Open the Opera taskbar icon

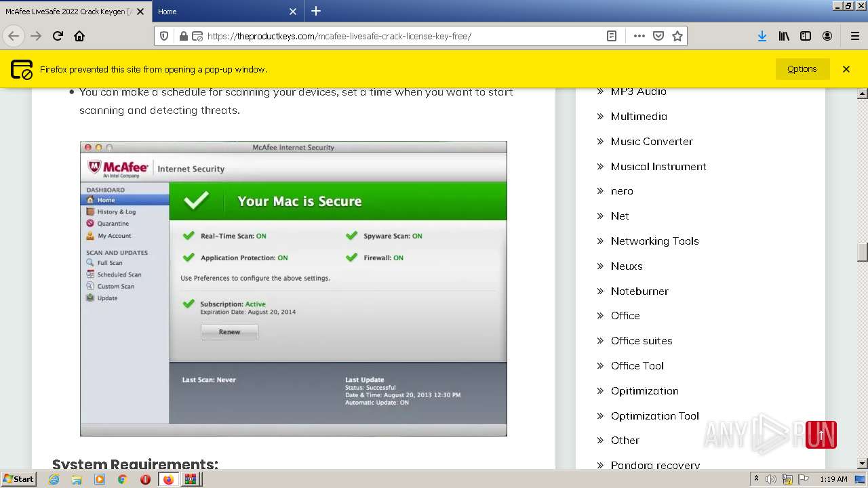[145, 479]
